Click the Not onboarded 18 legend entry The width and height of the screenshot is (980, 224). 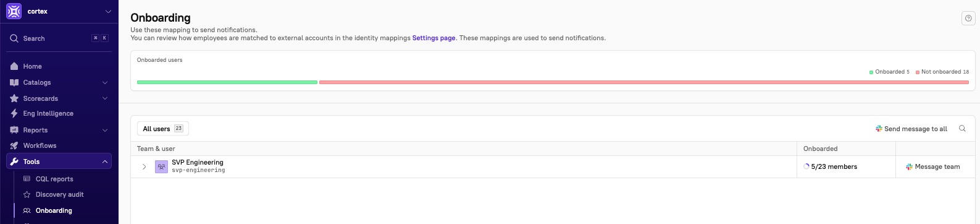coord(942,72)
